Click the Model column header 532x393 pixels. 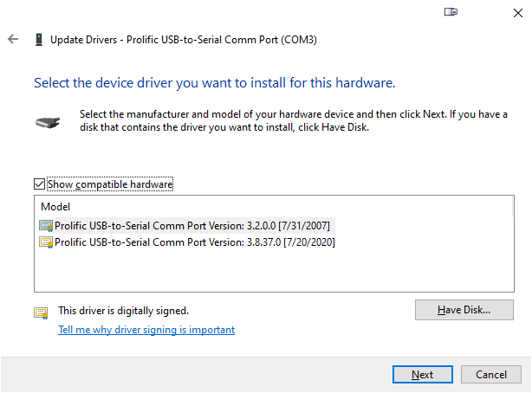pos(55,207)
